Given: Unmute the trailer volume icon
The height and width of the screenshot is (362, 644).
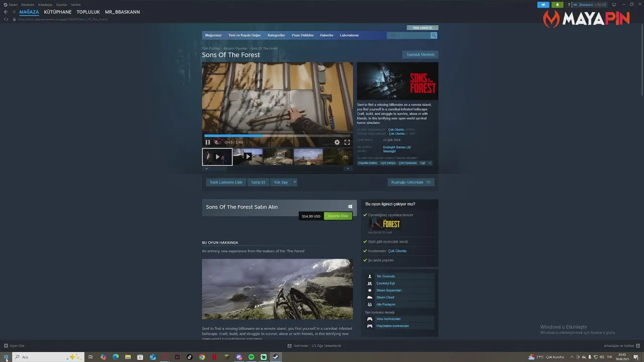Looking at the screenshot, I should coord(217,142).
